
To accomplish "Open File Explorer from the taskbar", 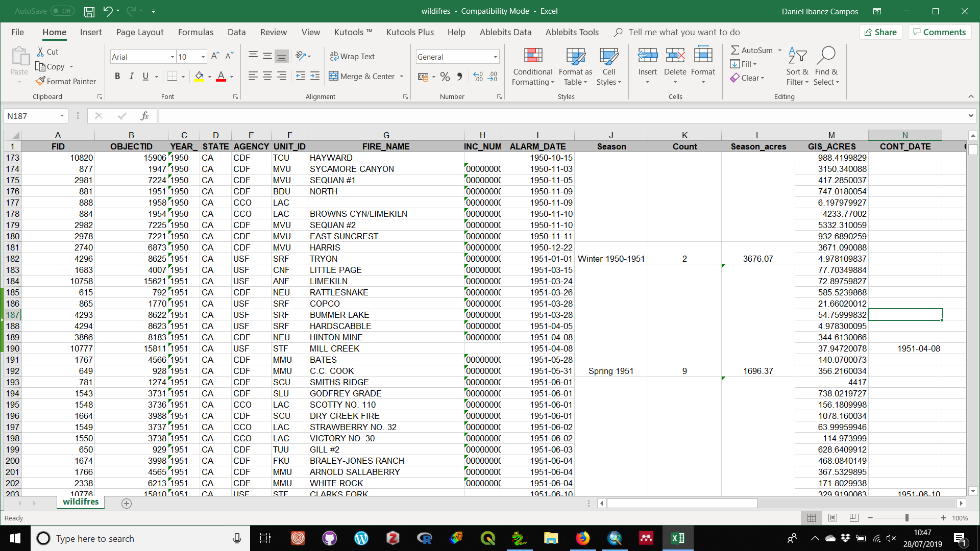I will (x=551, y=538).
